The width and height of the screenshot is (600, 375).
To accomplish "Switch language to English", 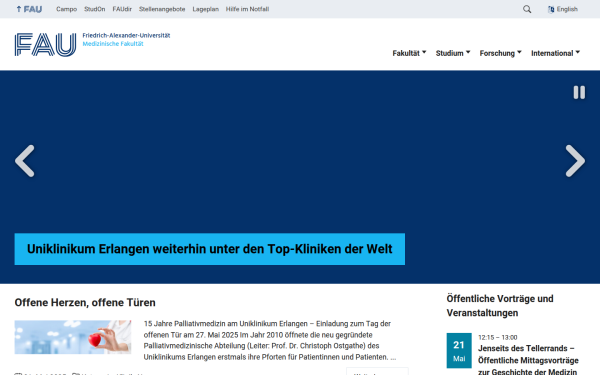I will point(562,9).
